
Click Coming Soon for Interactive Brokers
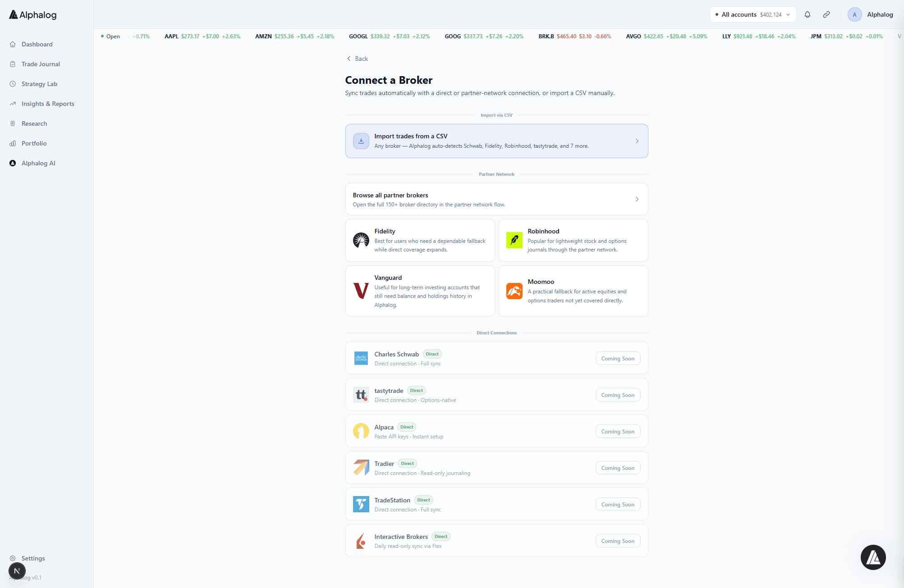(x=618, y=541)
